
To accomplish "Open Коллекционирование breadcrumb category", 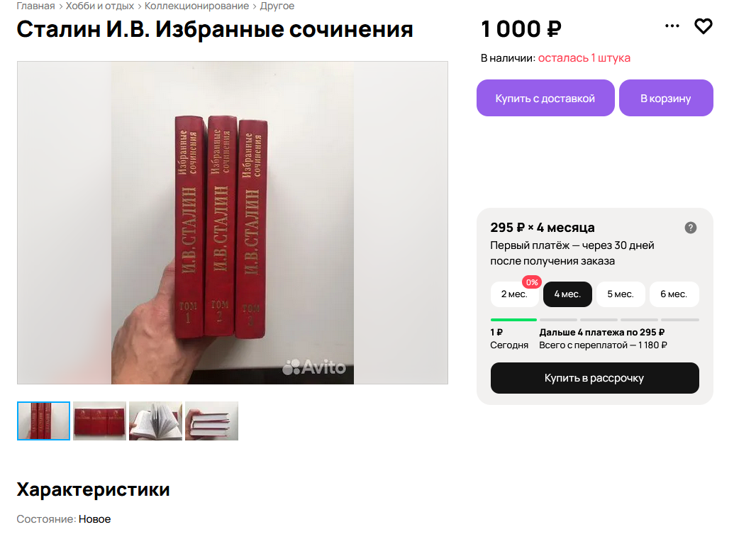I will tap(196, 6).
